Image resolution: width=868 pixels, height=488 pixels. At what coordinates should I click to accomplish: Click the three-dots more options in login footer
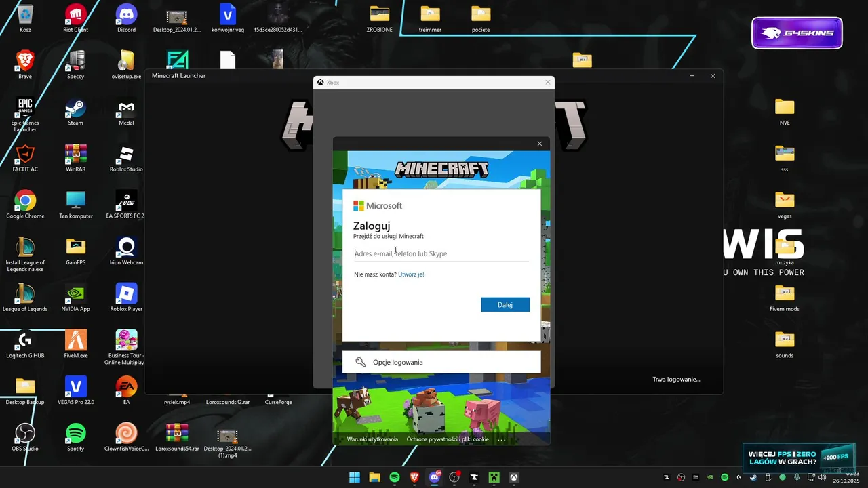tap(502, 439)
